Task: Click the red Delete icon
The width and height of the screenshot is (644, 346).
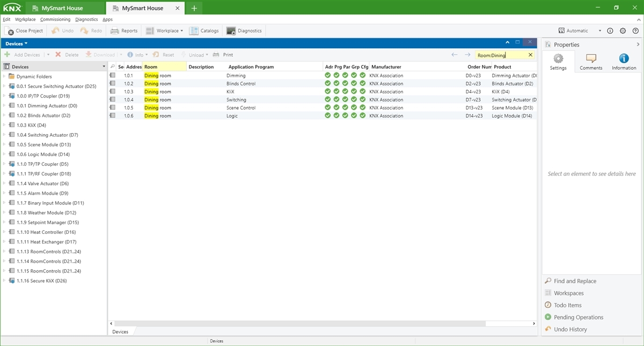Action: tap(58, 55)
